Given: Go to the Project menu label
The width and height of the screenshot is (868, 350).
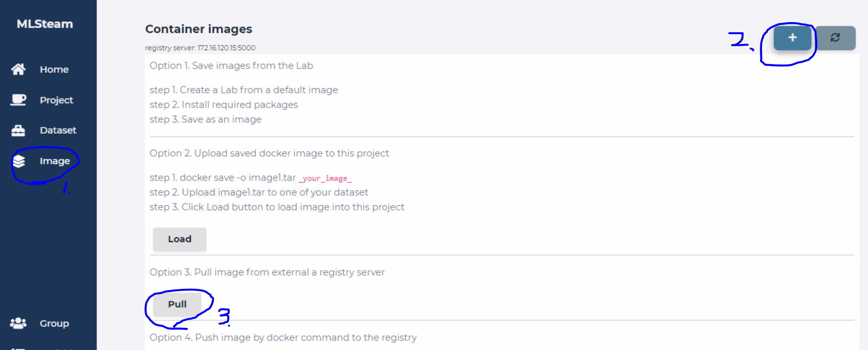Looking at the screenshot, I should (56, 100).
